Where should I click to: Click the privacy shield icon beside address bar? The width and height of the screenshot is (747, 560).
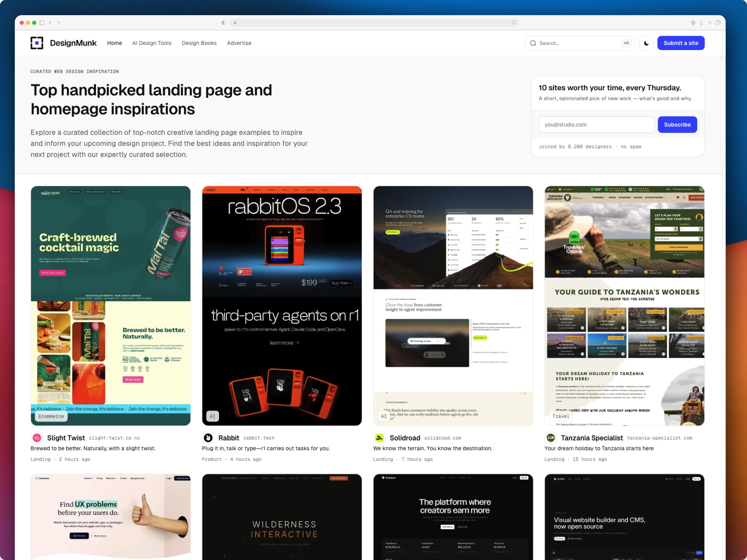[224, 23]
